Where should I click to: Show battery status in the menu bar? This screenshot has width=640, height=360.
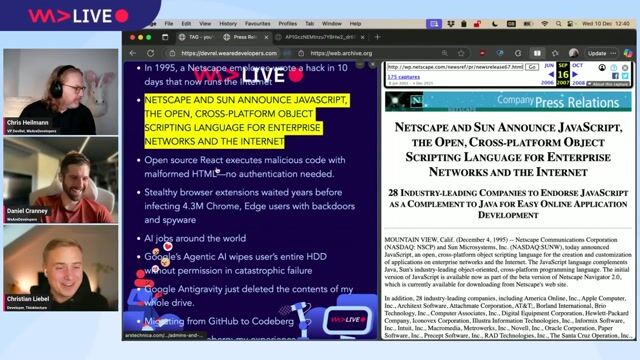point(528,24)
